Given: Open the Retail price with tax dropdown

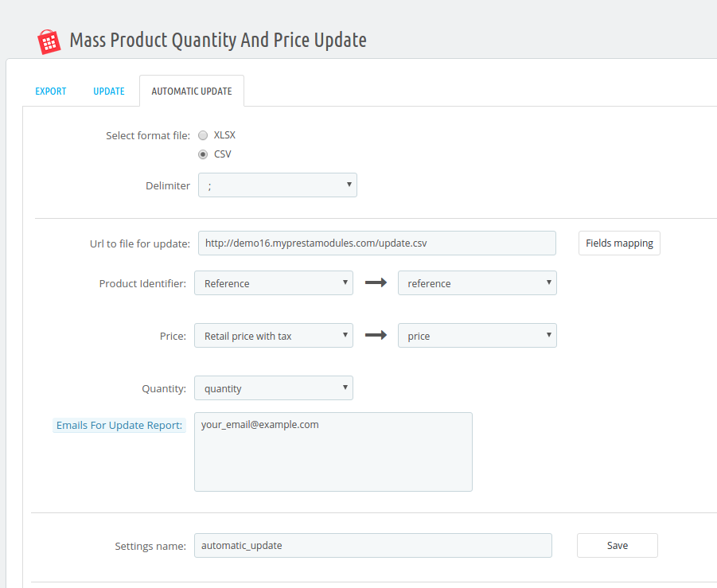Looking at the screenshot, I should point(274,336).
